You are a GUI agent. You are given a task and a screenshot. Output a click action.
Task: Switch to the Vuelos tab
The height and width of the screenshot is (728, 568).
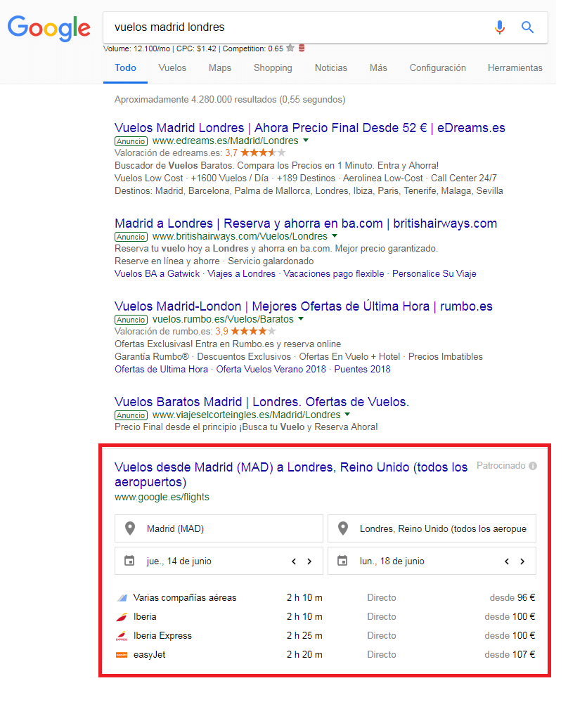click(x=172, y=67)
